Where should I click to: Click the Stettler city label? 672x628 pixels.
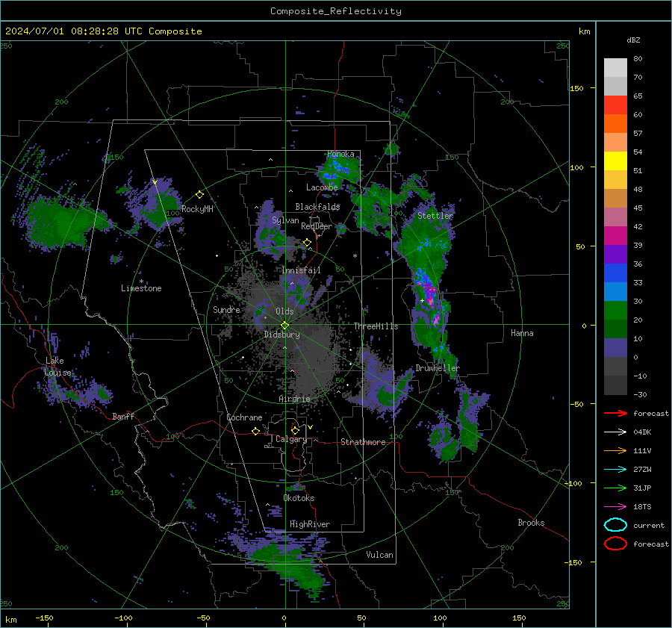pos(435,216)
